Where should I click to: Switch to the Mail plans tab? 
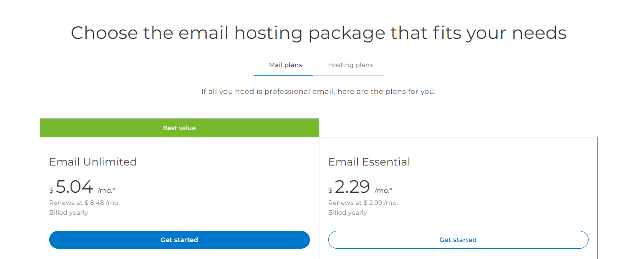tap(285, 65)
